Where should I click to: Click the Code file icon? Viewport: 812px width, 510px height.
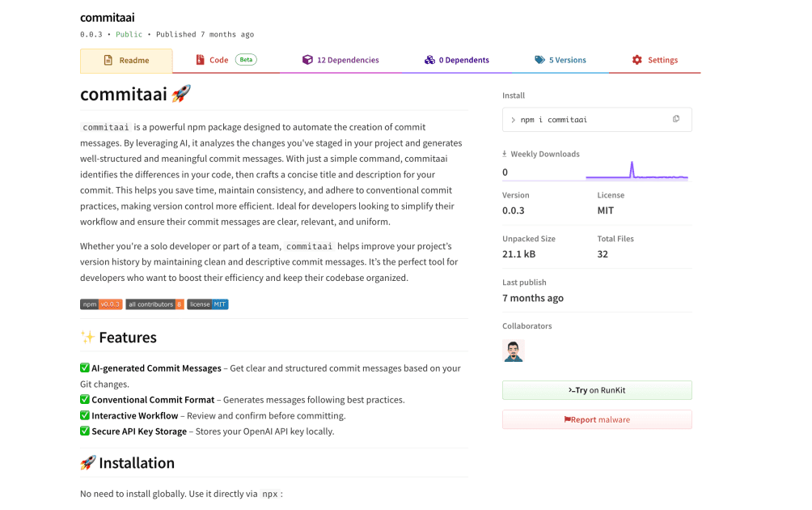pyautogui.click(x=201, y=60)
